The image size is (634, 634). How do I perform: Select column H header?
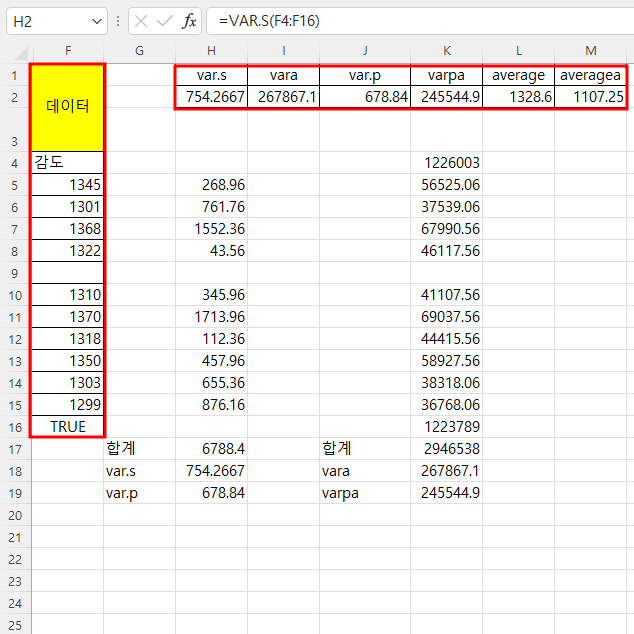coord(211,51)
